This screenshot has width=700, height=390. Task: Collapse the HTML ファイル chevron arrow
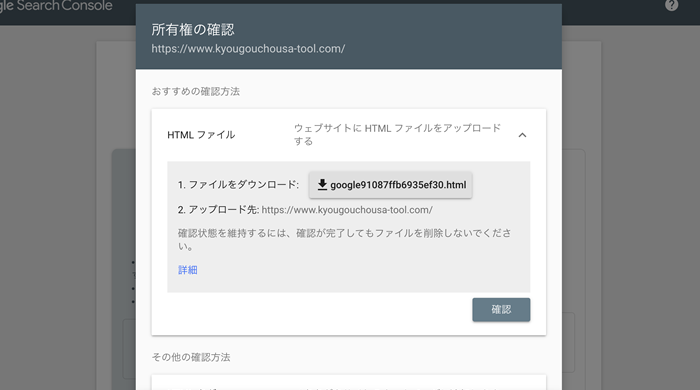[522, 135]
